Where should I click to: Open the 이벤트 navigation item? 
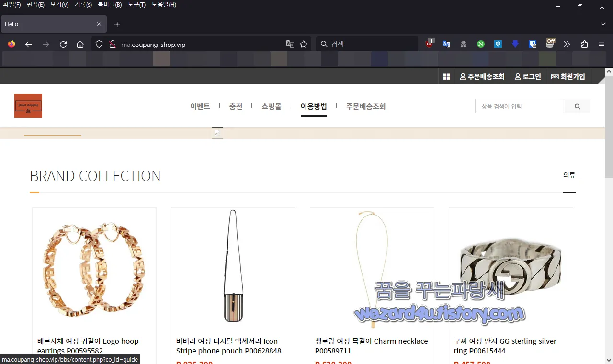(x=200, y=106)
